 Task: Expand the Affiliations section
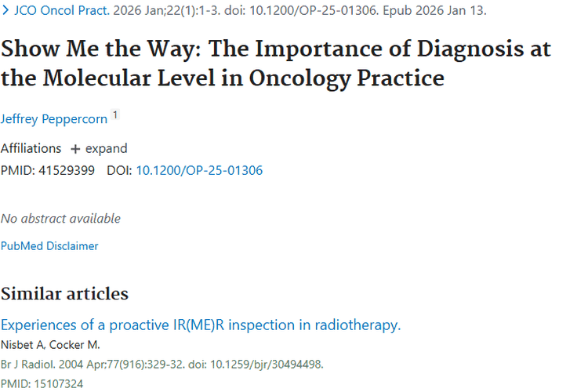tap(106, 148)
